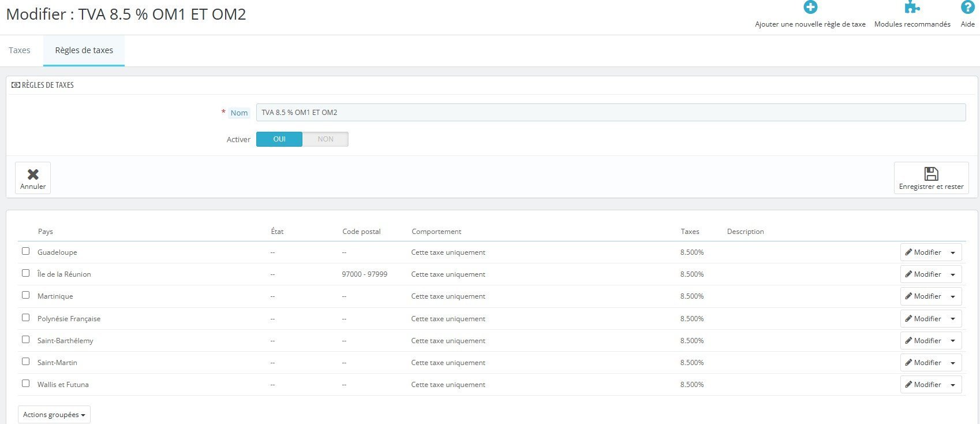
Task: Switch to the Taxes tab
Action: (x=20, y=50)
